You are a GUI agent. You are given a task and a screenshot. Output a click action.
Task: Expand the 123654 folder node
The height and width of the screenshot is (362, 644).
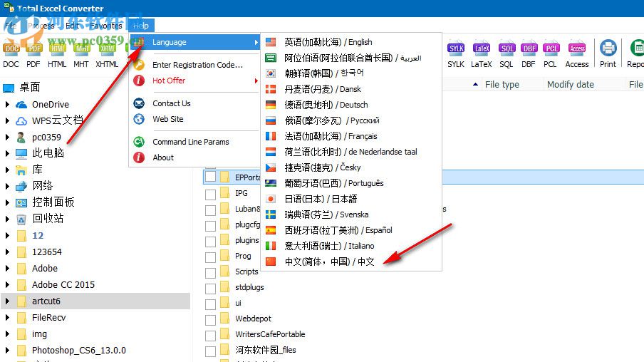(7, 252)
